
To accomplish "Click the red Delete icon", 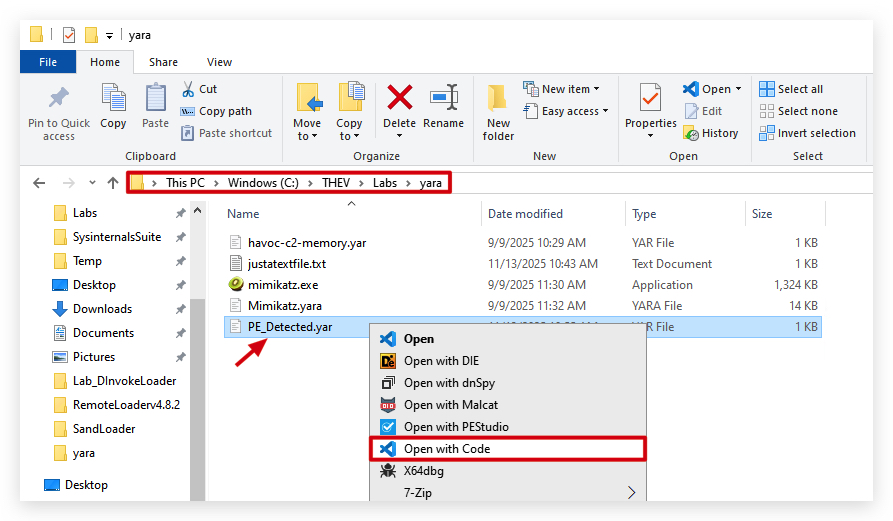I will 400,97.
